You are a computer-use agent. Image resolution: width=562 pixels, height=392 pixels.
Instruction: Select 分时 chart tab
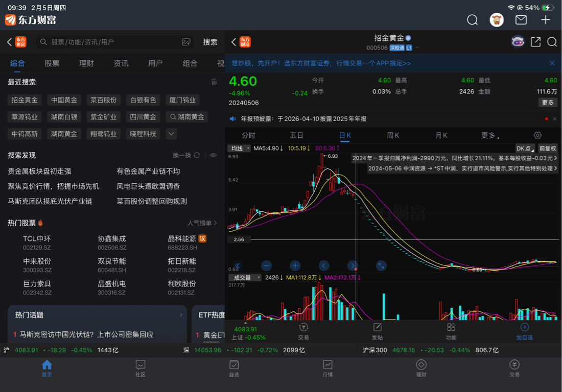(x=248, y=135)
